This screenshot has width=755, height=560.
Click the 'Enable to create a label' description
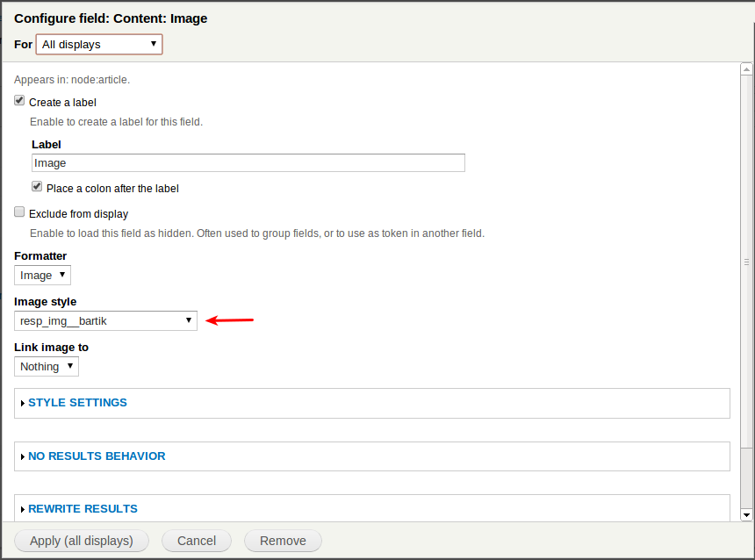tap(116, 122)
